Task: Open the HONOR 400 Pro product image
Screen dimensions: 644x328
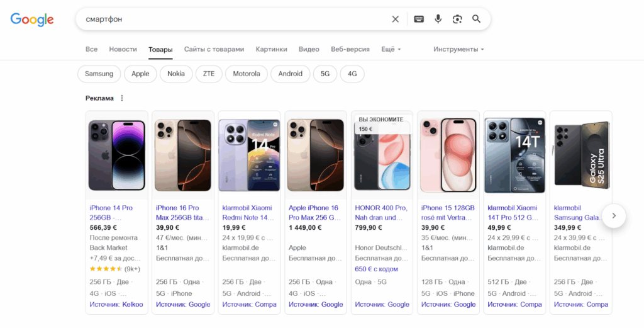Action: 382,155
